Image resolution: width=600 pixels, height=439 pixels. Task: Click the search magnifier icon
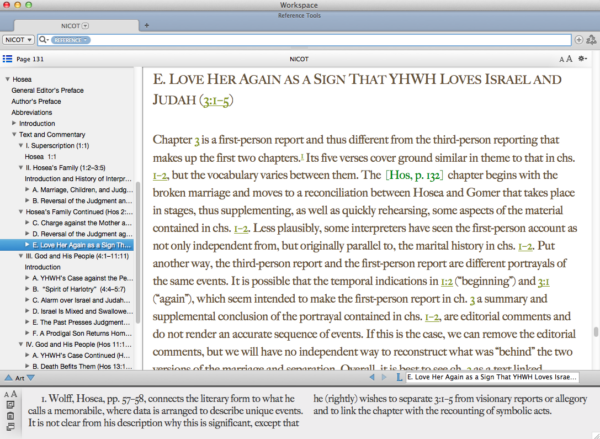click(x=44, y=40)
